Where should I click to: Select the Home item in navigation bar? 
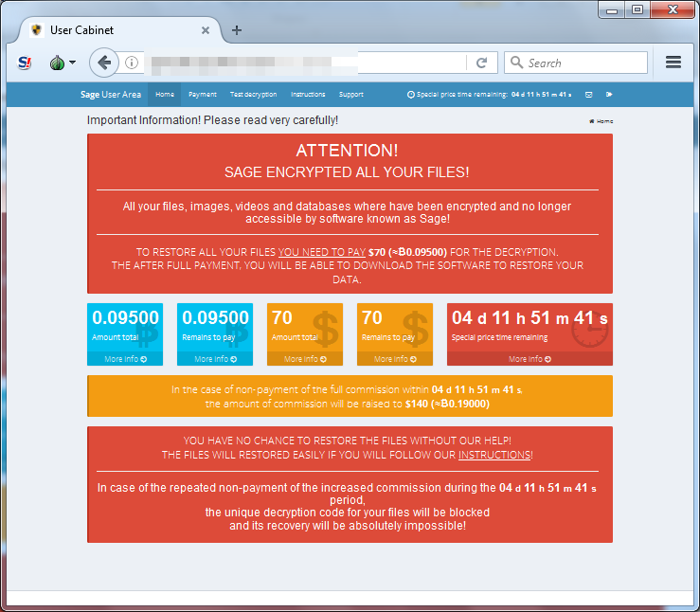pos(165,95)
